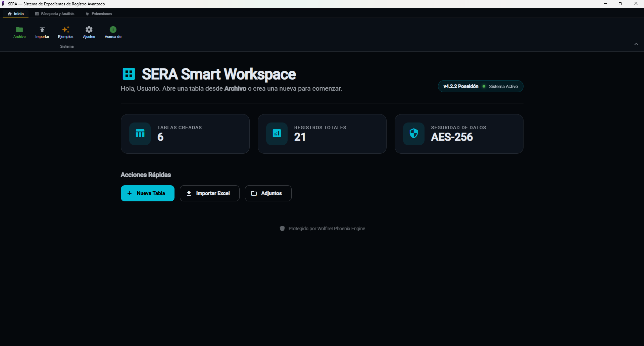
Task: Click the AES-256 security value
Action: pyautogui.click(x=452, y=137)
